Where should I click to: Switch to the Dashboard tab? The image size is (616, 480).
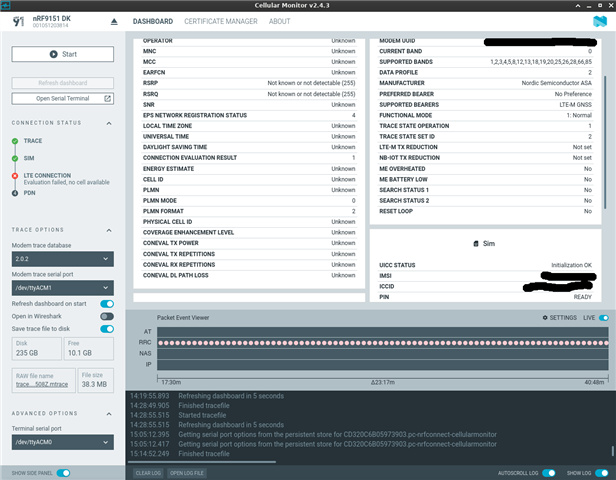[152, 21]
